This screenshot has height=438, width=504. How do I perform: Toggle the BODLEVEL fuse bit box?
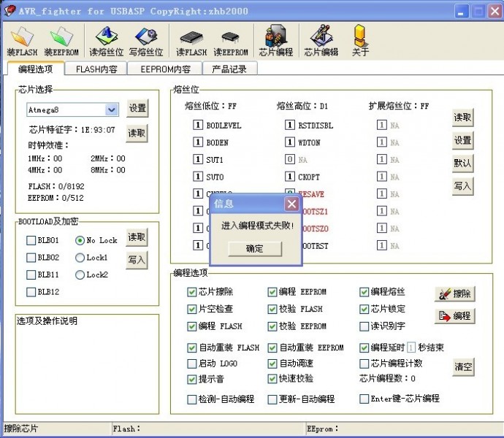[x=198, y=125]
